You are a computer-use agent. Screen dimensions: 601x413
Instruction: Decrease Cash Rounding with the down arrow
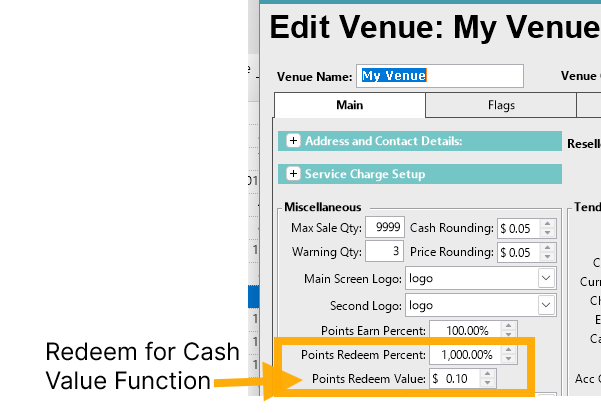546,232
